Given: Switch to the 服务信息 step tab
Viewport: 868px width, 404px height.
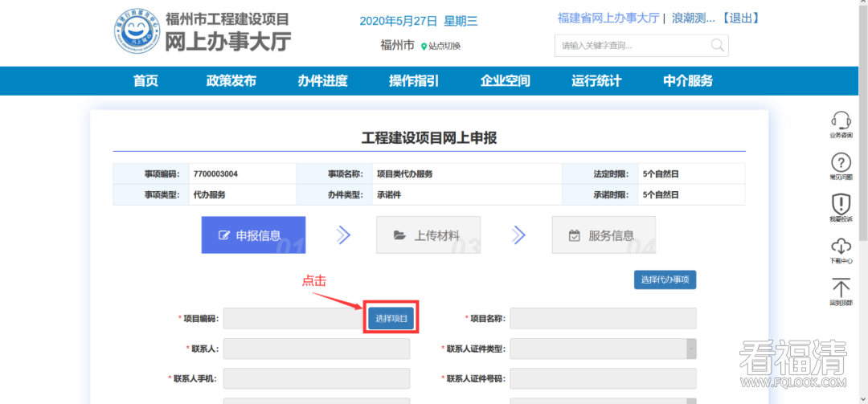Looking at the screenshot, I should [603, 235].
